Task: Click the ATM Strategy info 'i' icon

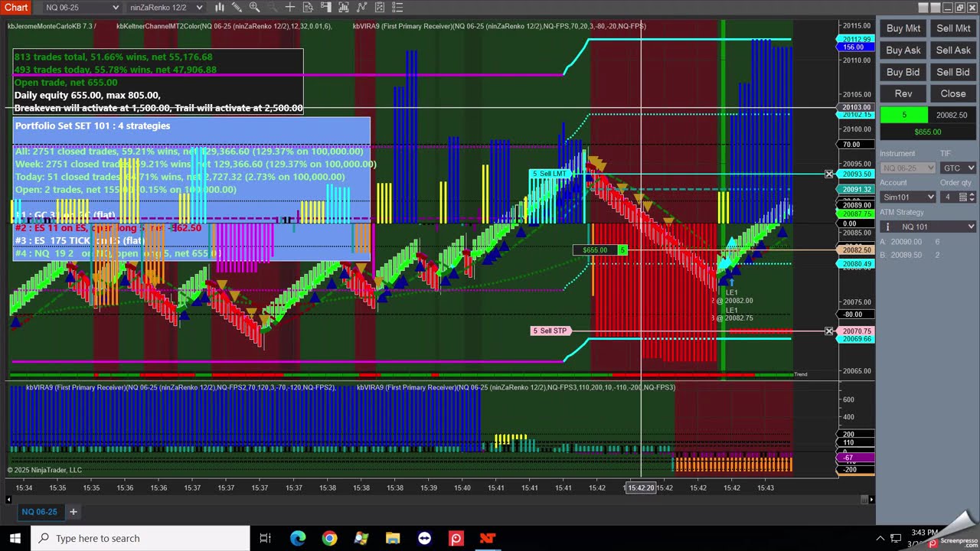Action: (x=887, y=227)
